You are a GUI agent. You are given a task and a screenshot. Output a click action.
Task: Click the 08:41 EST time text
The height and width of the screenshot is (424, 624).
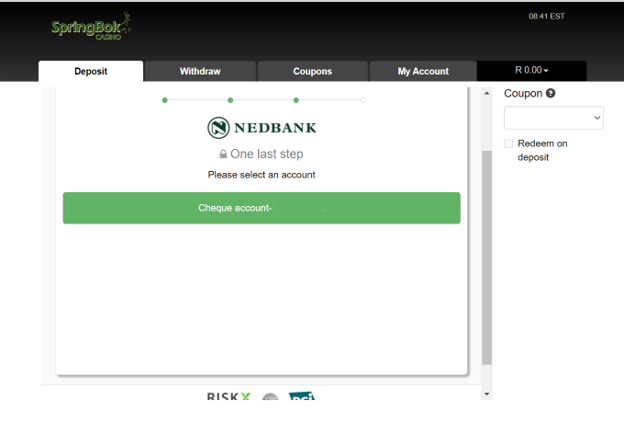[546, 16]
